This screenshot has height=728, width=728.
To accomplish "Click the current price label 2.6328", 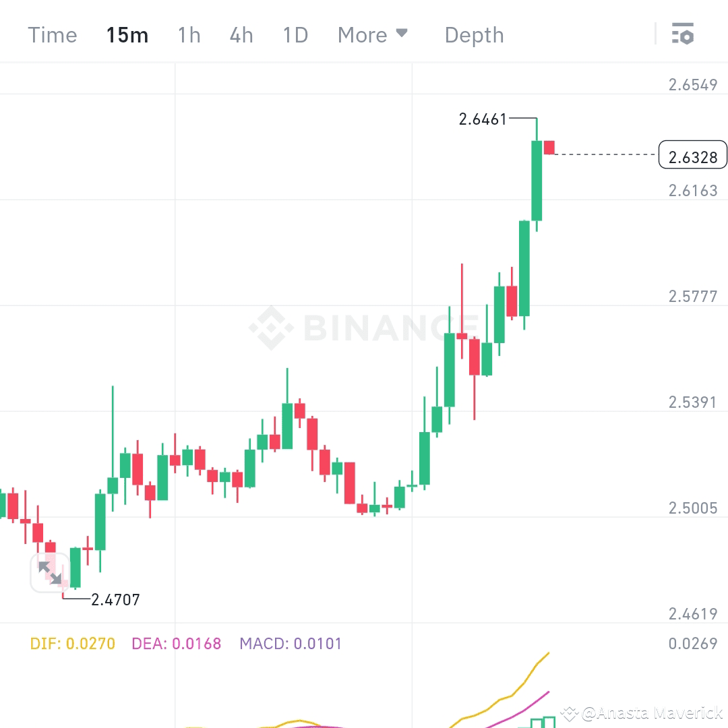I will pos(692,156).
